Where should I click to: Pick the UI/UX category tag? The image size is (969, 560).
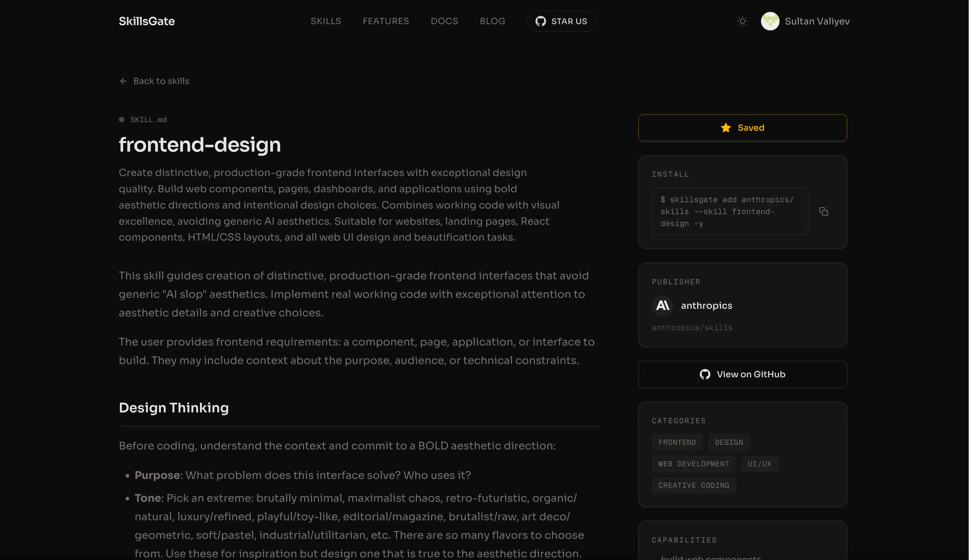pos(759,464)
